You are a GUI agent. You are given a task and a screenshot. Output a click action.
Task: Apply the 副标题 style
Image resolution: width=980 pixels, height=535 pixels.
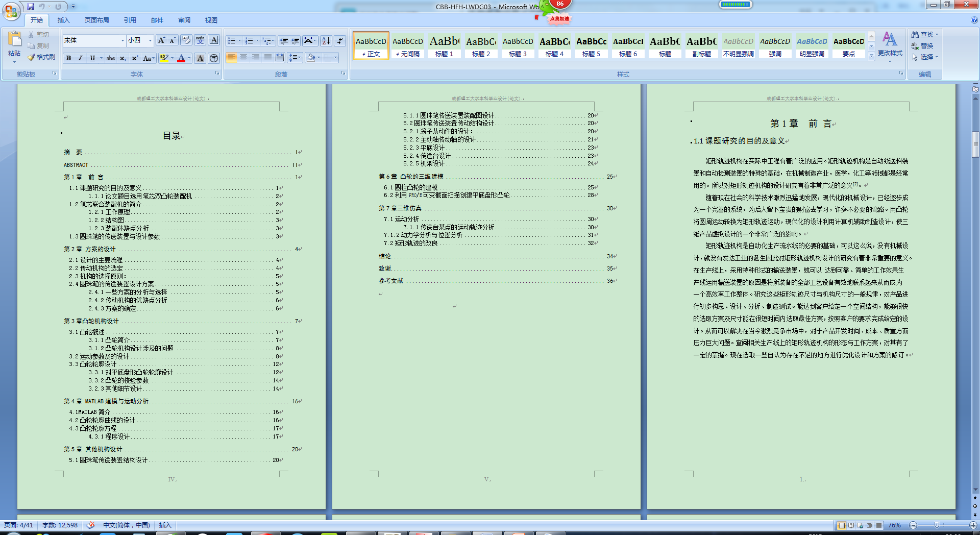coord(701,45)
